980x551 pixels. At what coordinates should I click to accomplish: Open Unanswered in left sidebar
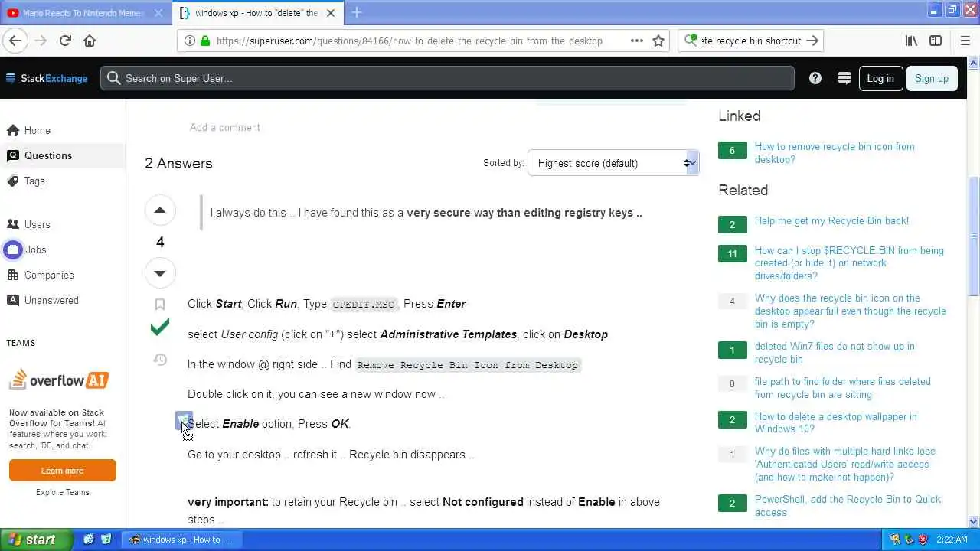click(x=51, y=300)
